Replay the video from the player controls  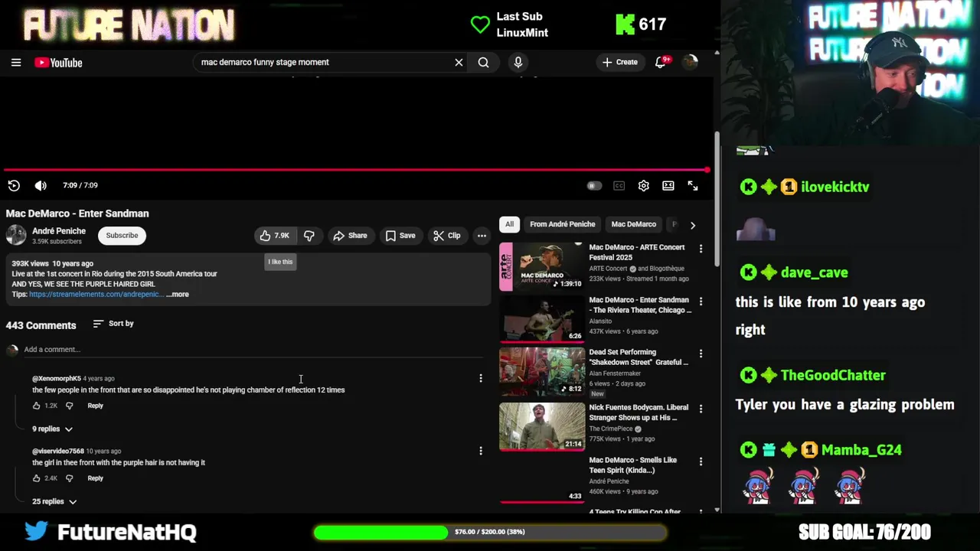coord(14,185)
